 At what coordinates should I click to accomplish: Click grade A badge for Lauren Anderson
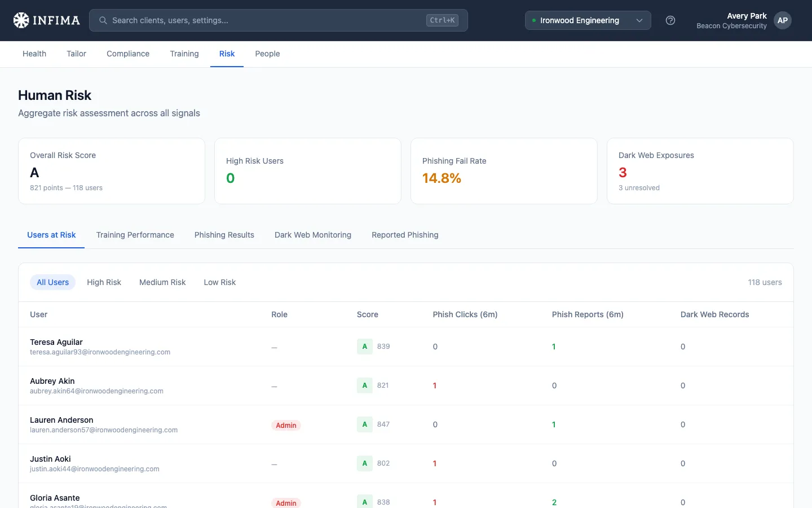coord(365,424)
